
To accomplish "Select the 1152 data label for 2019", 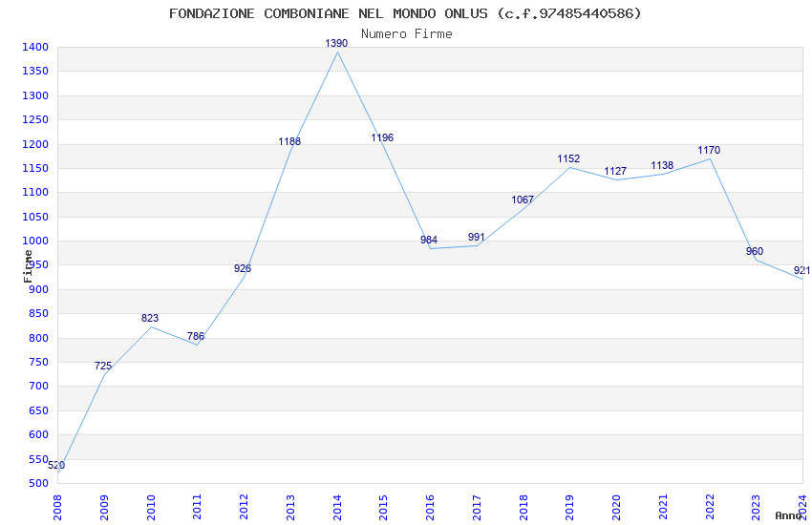I will point(568,158).
